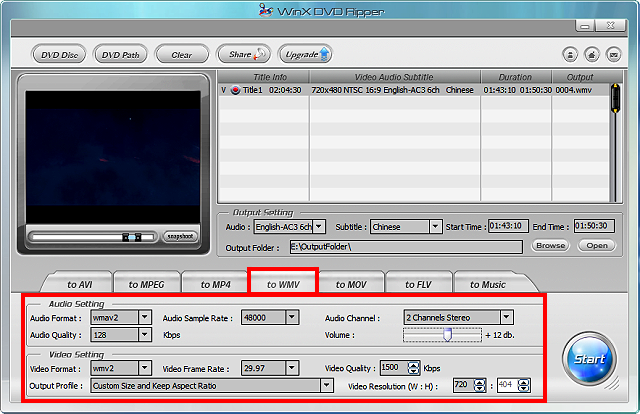
Task: Switch to the to FLV tab
Action: 418,284
